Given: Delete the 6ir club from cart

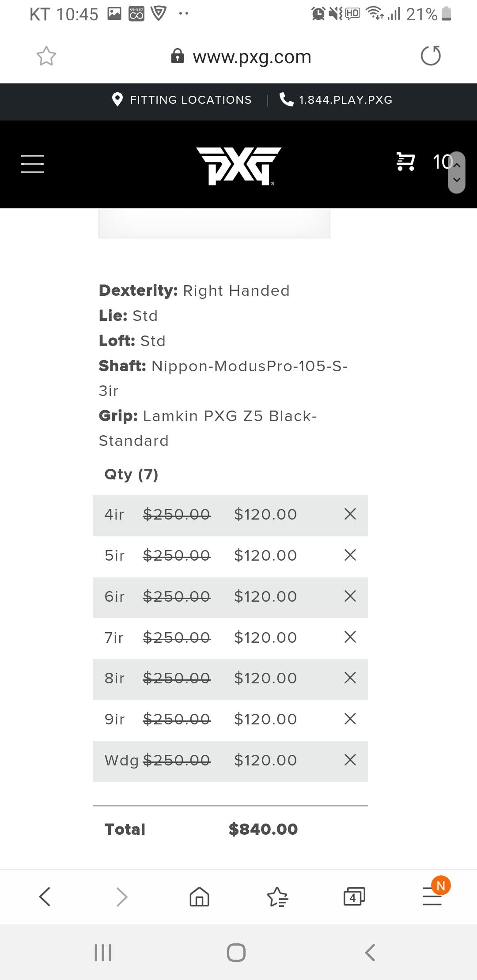Looking at the screenshot, I should coord(350,596).
